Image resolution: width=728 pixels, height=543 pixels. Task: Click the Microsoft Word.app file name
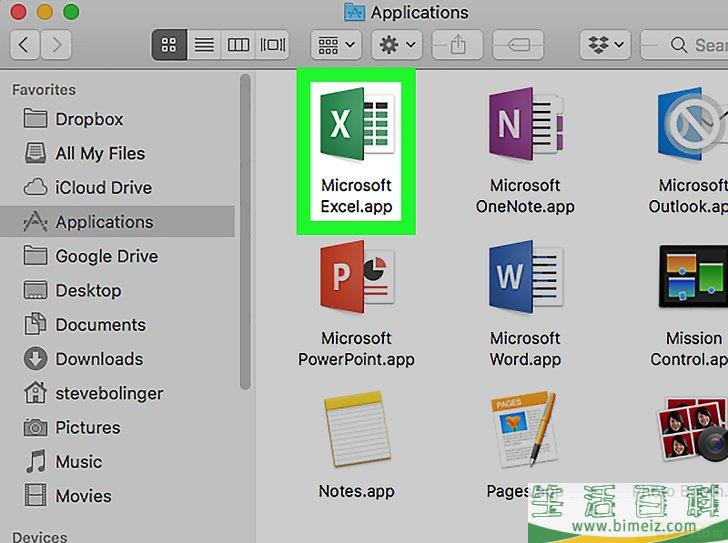coord(526,349)
